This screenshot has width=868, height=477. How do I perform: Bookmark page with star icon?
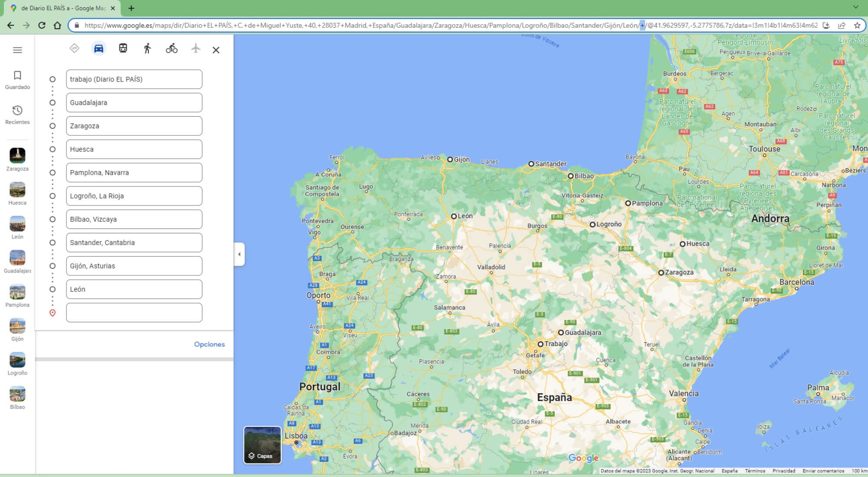[857, 26]
